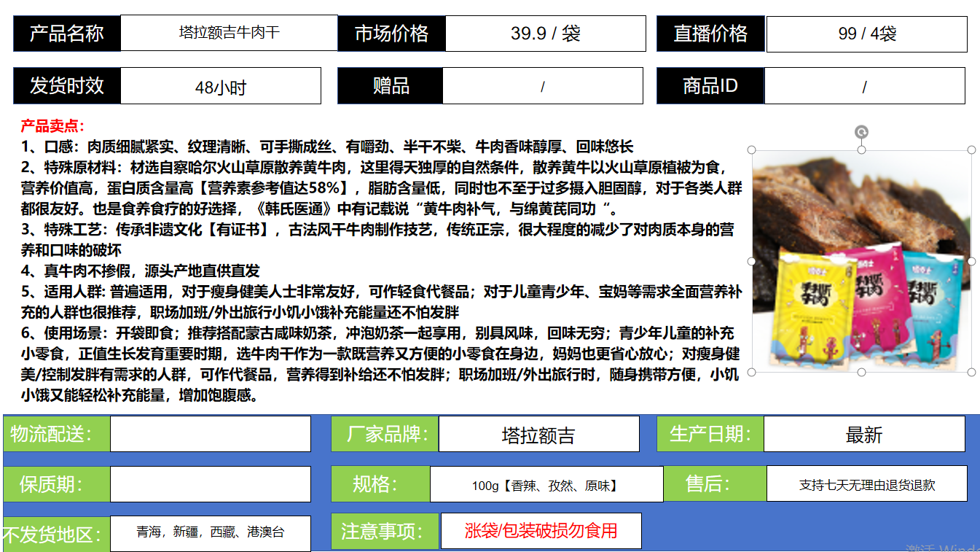Click the image's bottom-center resize handle
980x552 pixels.
click(x=861, y=372)
